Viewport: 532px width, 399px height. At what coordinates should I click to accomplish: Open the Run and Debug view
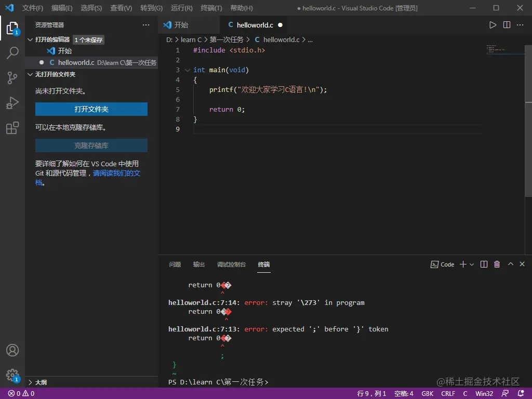tap(12, 103)
